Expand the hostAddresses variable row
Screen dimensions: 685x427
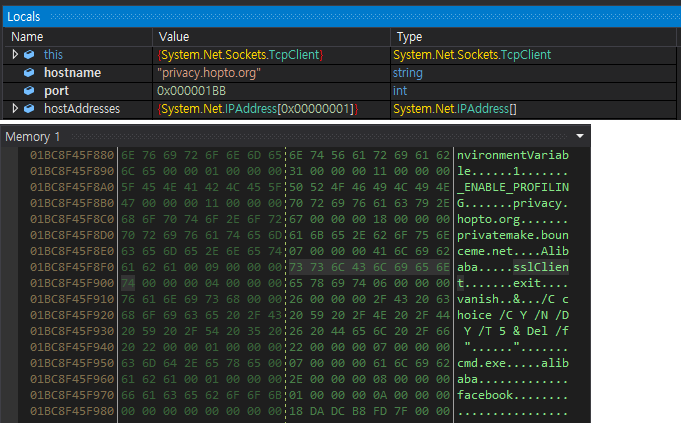coord(15,108)
